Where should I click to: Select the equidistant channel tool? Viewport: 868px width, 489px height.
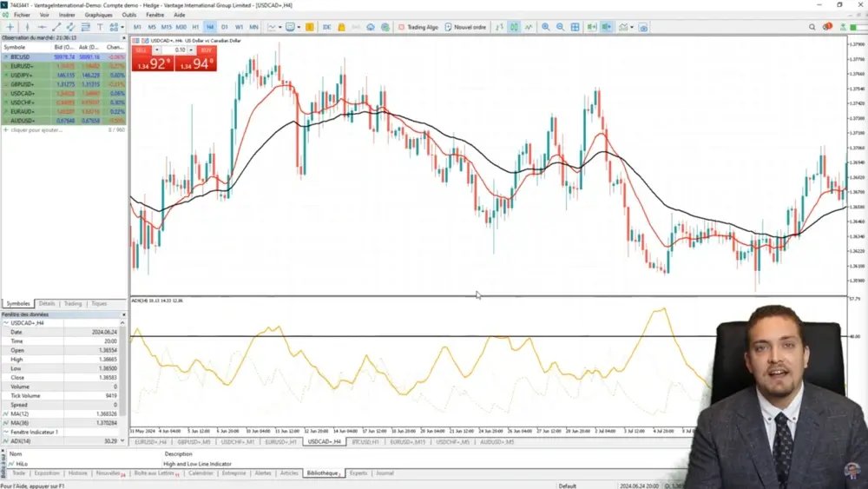[71, 27]
